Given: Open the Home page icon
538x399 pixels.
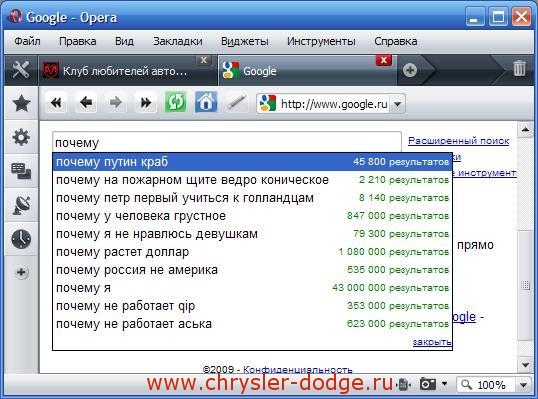Looking at the screenshot, I should tap(206, 102).
